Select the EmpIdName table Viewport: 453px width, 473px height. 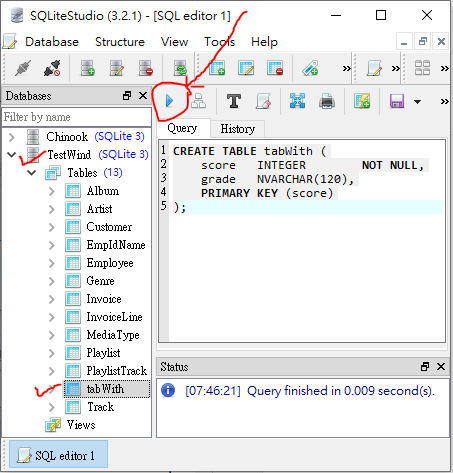pyautogui.click(x=116, y=245)
